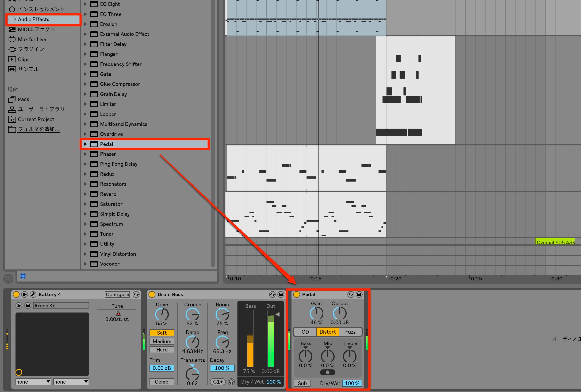This screenshot has height=392, width=581.
Task: Click Drum Buss hot-swap preset icon
Action: pos(272,294)
